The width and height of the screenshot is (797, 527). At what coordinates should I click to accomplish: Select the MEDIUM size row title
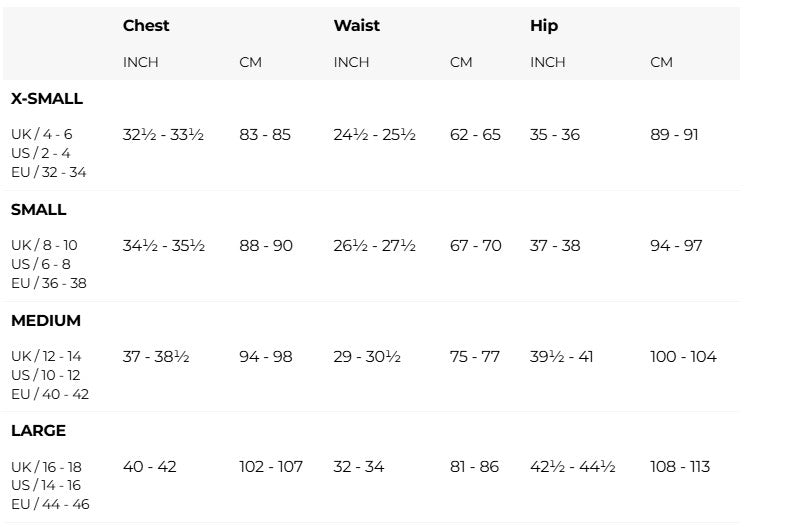click(46, 321)
